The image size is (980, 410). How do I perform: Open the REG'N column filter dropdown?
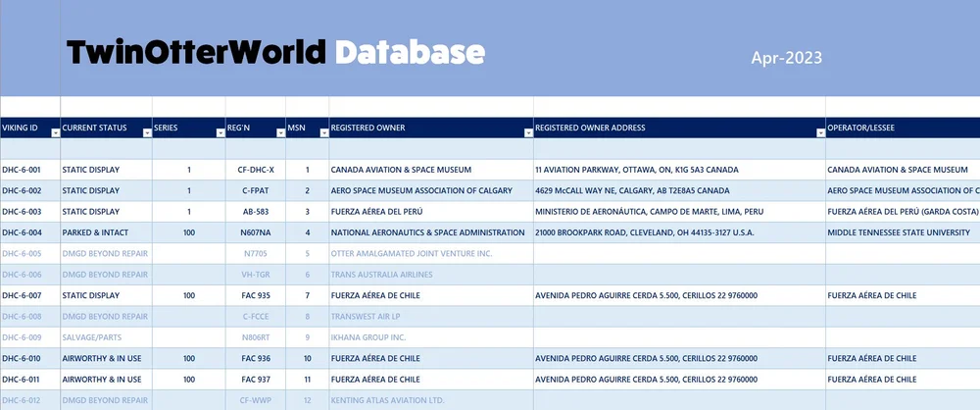(x=280, y=132)
